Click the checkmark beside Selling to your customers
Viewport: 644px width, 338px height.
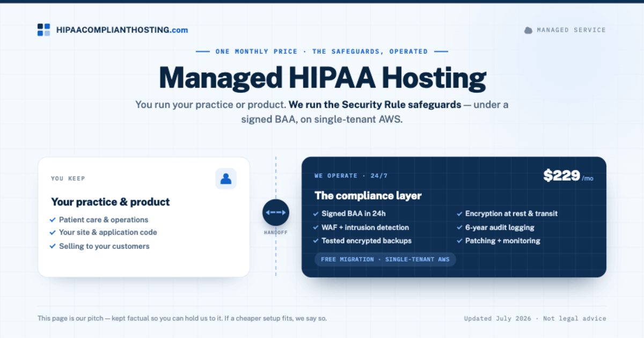coord(53,246)
